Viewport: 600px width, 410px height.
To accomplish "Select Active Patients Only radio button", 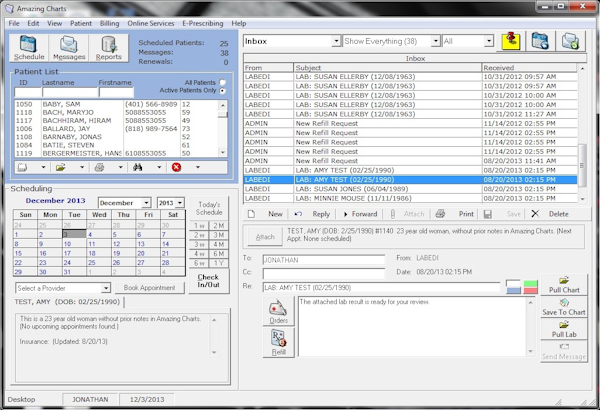I will [223, 91].
